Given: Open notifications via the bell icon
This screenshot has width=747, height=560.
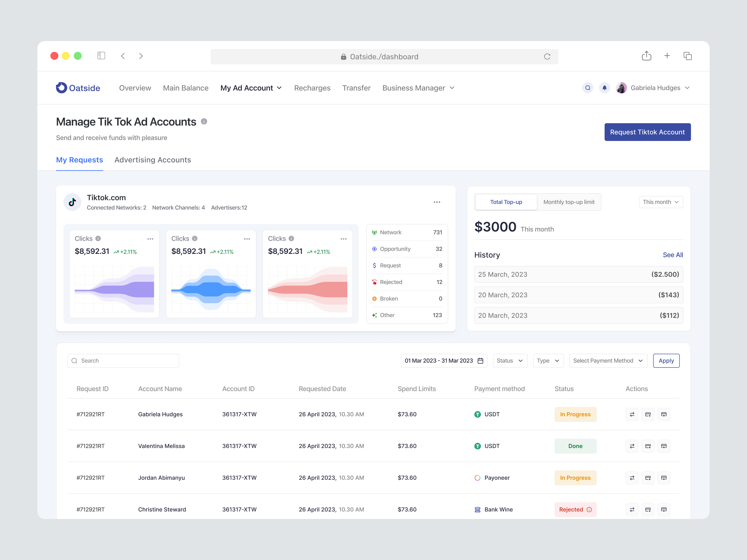Looking at the screenshot, I should point(604,88).
